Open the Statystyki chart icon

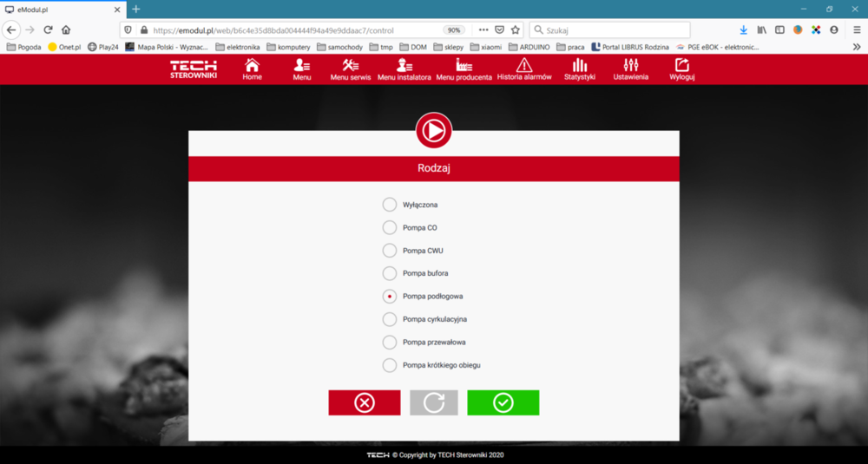(x=579, y=66)
